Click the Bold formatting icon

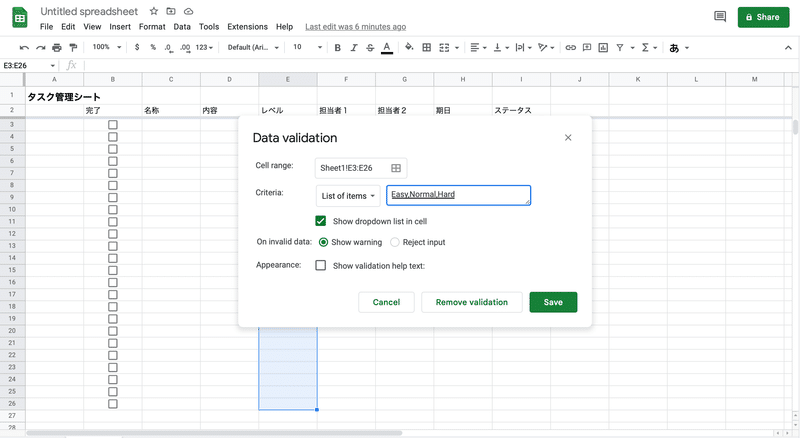pos(337,47)
